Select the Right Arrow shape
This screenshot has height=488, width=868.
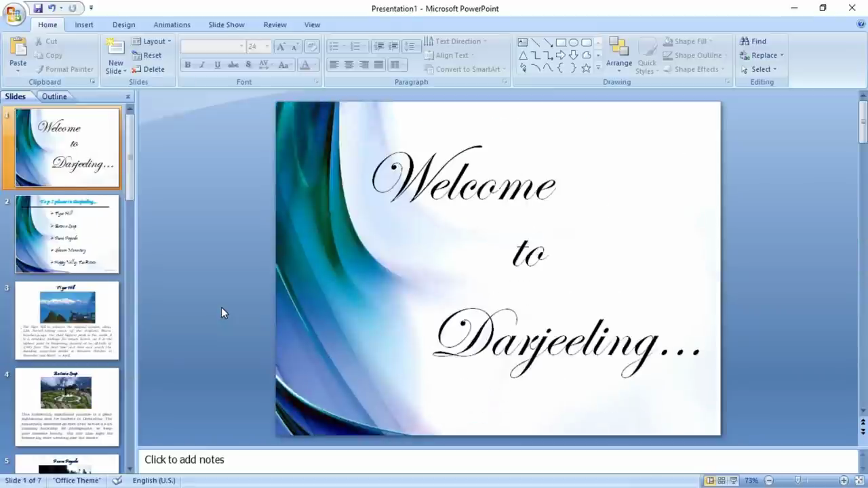561,55
